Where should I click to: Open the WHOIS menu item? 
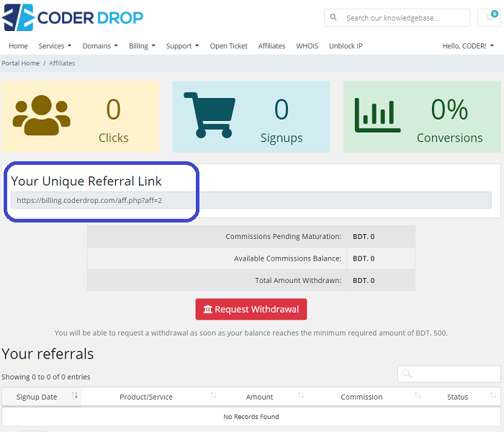307,46
